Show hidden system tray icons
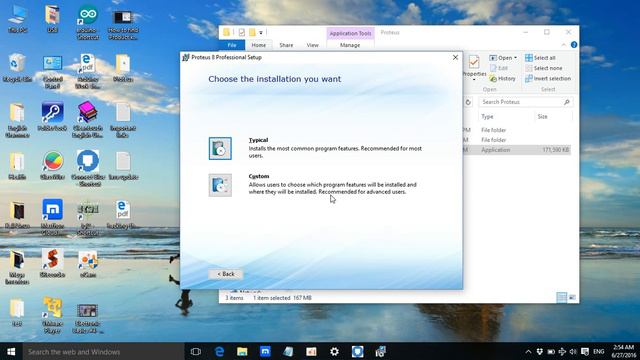 (528, 352)
